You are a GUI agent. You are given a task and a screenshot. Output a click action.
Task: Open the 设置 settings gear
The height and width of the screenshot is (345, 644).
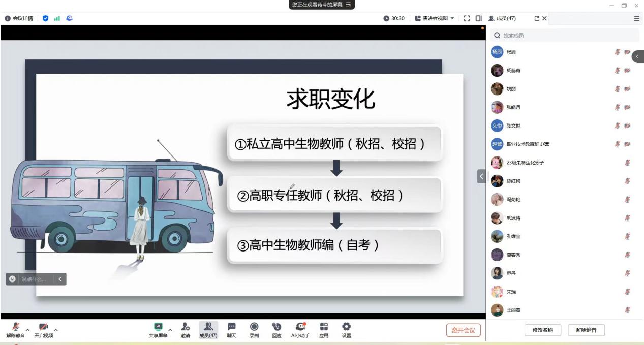click(346, 327)
